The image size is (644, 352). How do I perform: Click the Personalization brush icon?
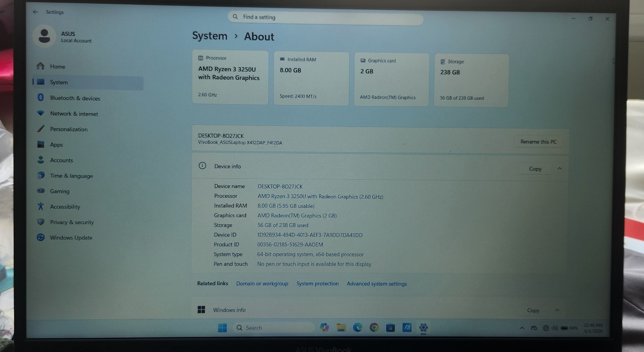(x=41, y=128)
